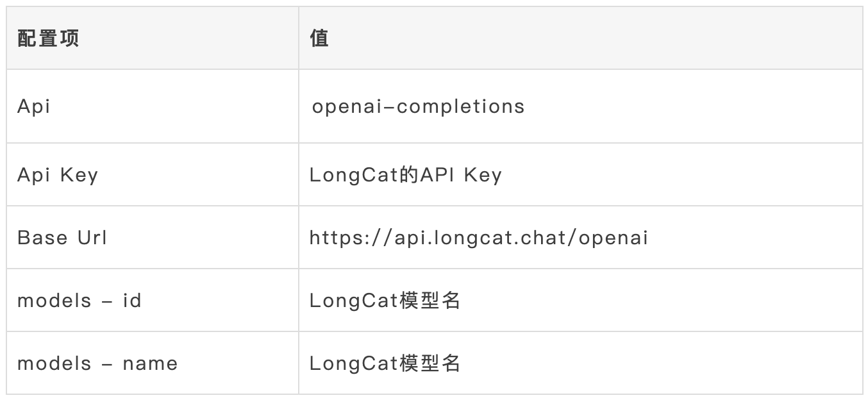
Task: Click the word 'name' in models - name
Action: point(150,363)
